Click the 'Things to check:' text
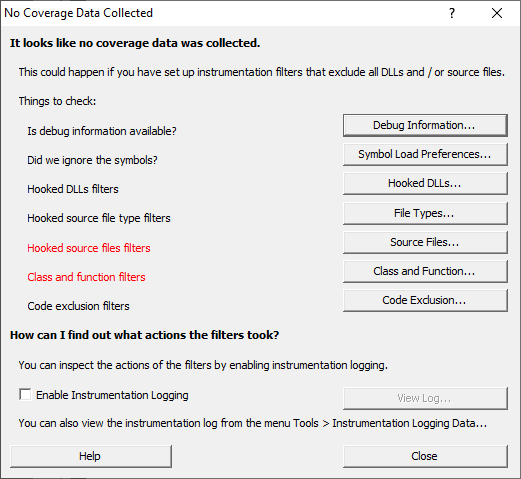 [x=57, y=101]
